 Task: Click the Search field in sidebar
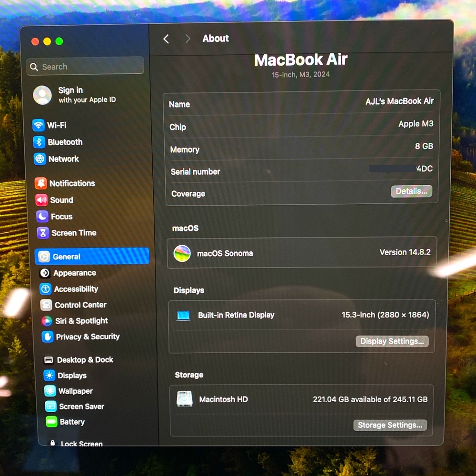point(86,67)
